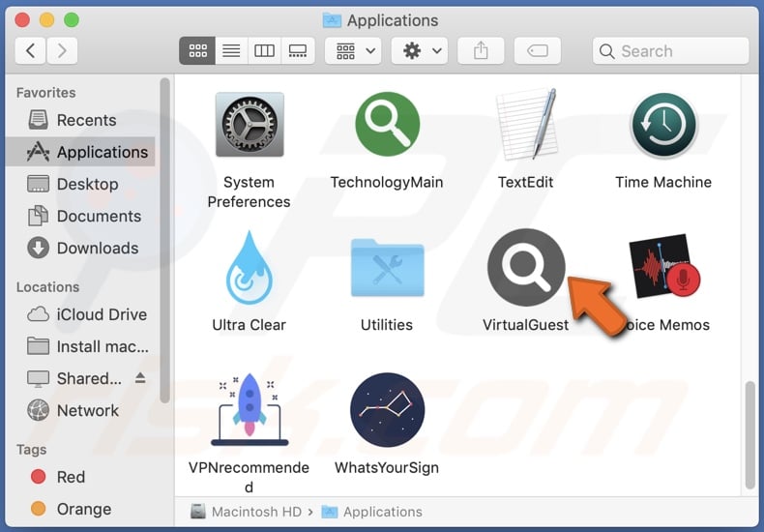Select Applications in the sidebar
Viewport: 764px width, 532px height.
coord(80,152)
